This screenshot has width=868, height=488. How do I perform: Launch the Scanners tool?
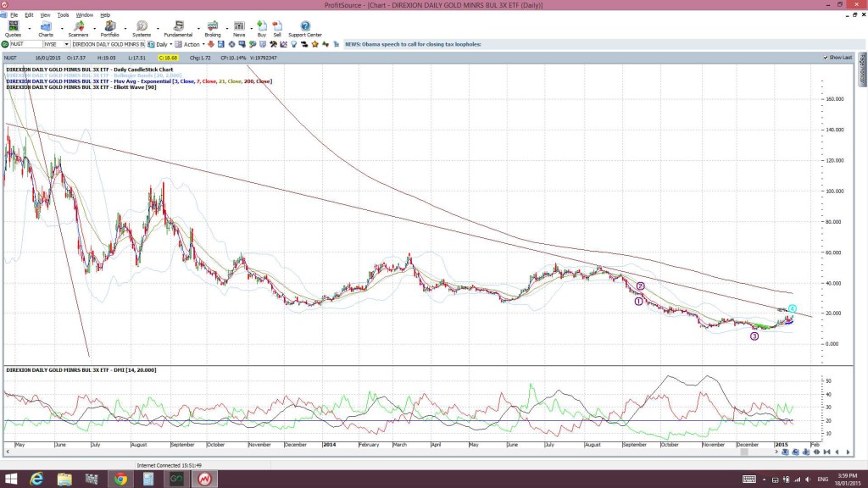pos(78,29)
